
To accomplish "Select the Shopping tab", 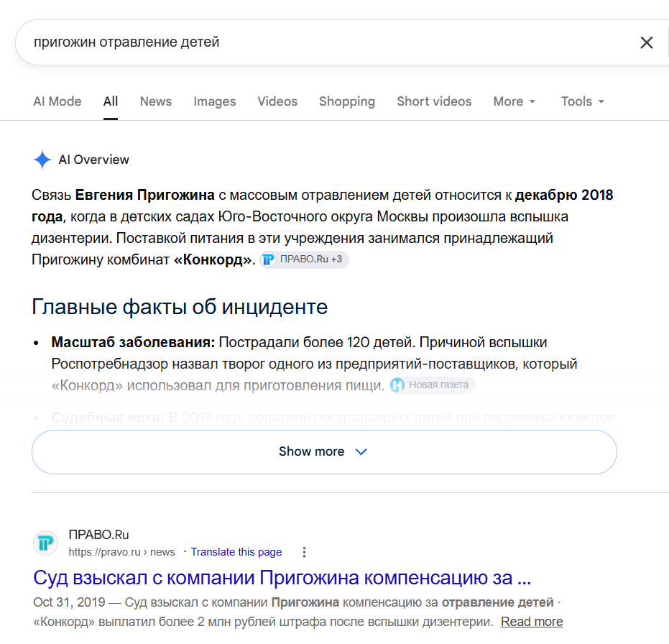I will tap(347, 101).
